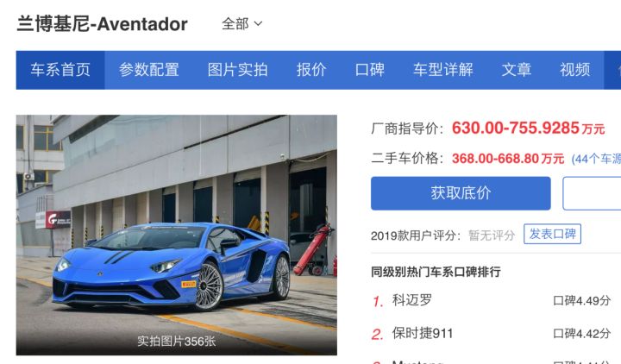Go to the 报价 tab
Viewport: 621px width, 364px height.
pos(311,70)
